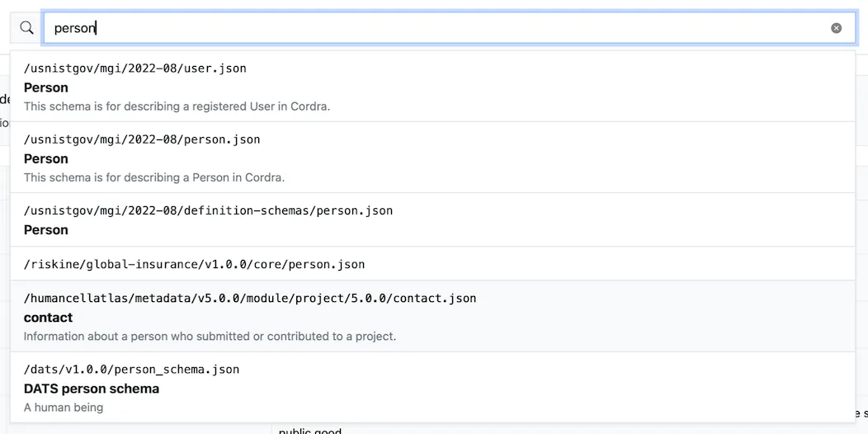Click the description 'A human being'
The image size is (868, 434).
coord(64,408)
